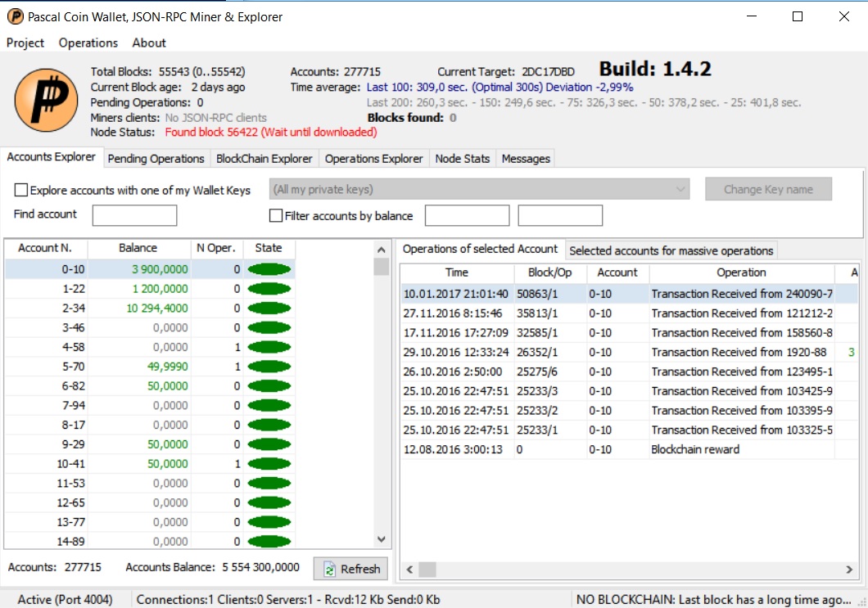This screenshot has width=868, height=608.
Task: Select operation received from 103325-5
Action: pyautogui.click(x=630, y=430)
